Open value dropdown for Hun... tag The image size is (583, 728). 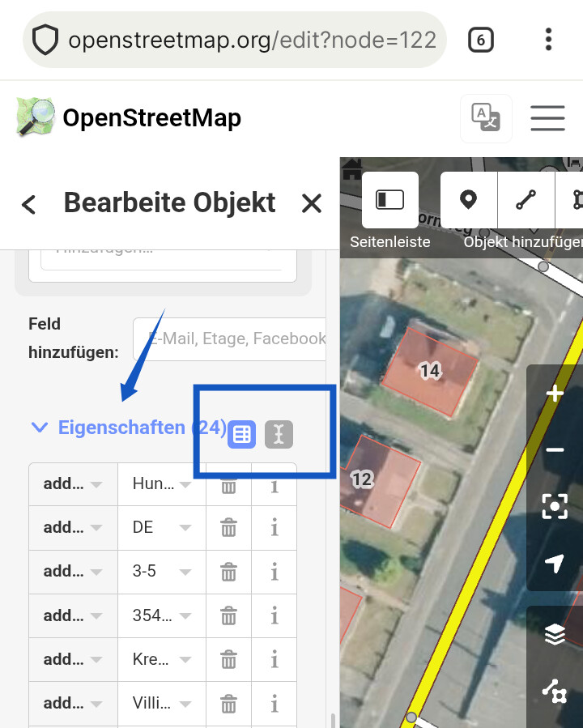[185, 485]
